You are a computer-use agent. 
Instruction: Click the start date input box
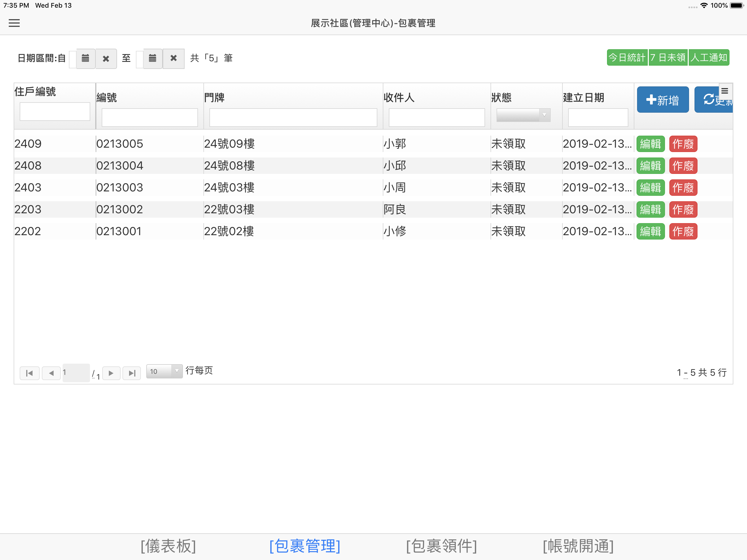[x=73, y=59]
